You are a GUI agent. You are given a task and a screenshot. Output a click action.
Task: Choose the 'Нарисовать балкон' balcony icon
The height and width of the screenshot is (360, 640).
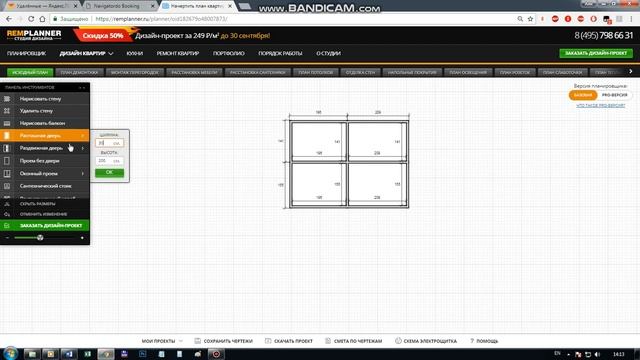7,123
